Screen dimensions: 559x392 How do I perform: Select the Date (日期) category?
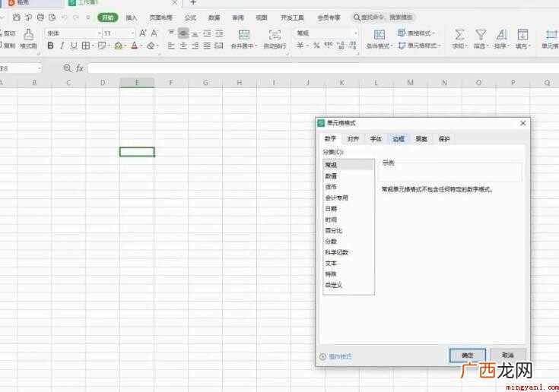coord(348,209)
